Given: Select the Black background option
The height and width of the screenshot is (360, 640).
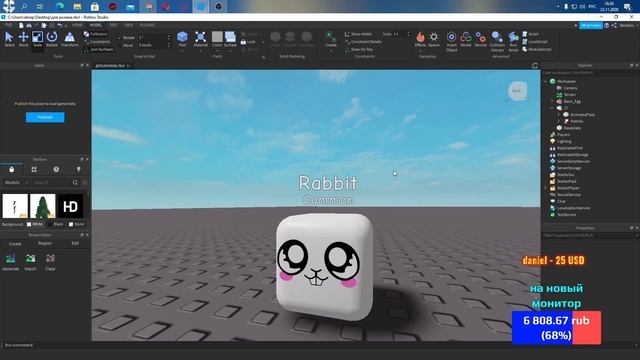Looking at the screenshot, I should [x=55, y=224].
